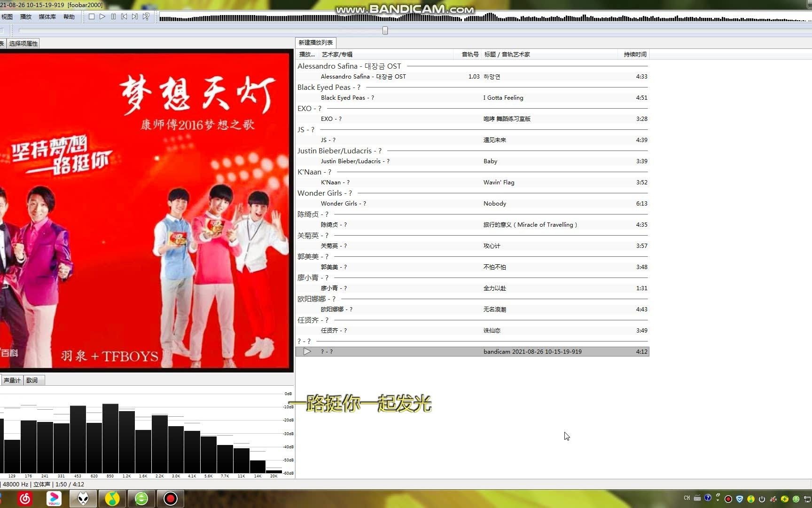Select the track 하망연
Screen dimensions: 812x508
point(472,76)
